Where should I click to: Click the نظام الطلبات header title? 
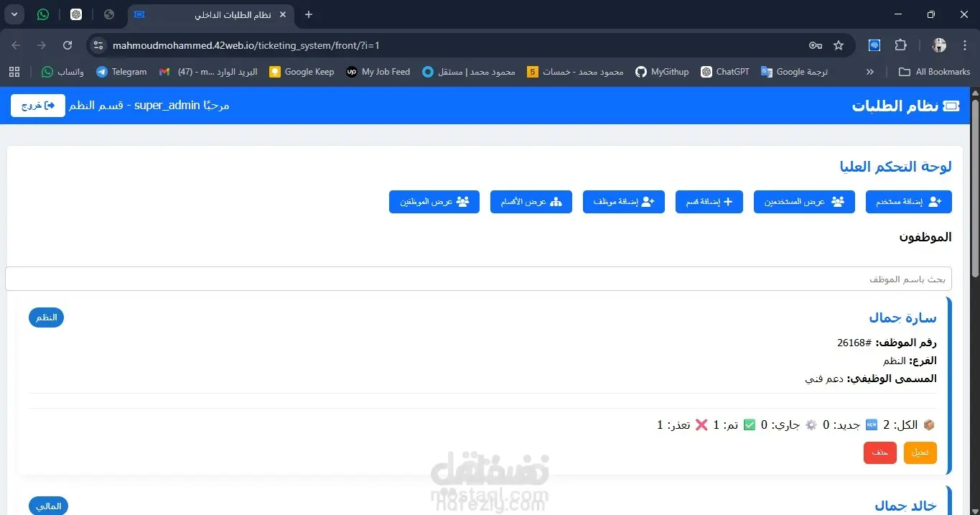[895, 106]
